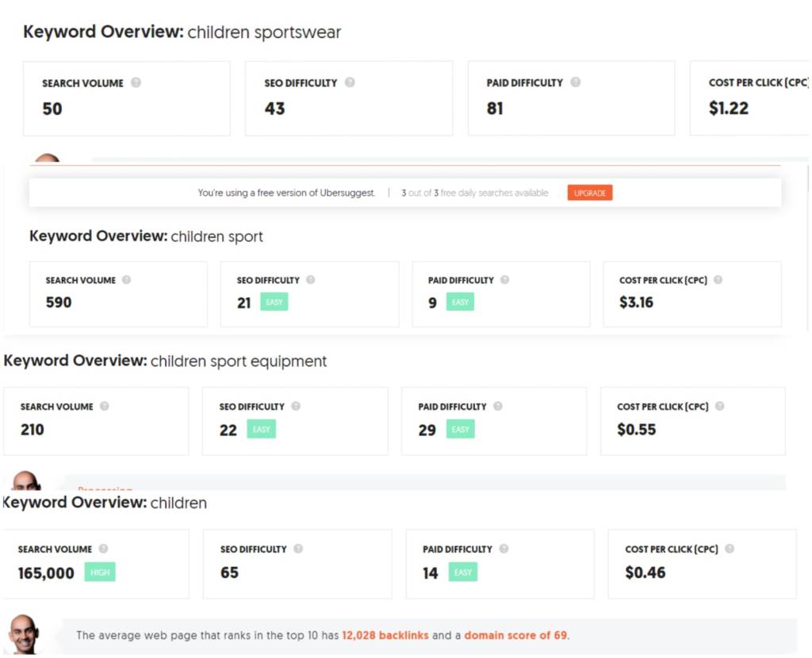Click the HIGH badge next to 165,000
Image resolution: width=812 pixels, height=658 pixels.
tap(100, 572)
